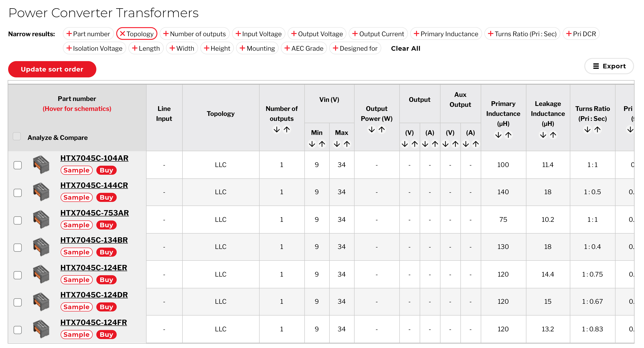Select checkbox for HTX7045C-124FR

(x=18, y=330)
